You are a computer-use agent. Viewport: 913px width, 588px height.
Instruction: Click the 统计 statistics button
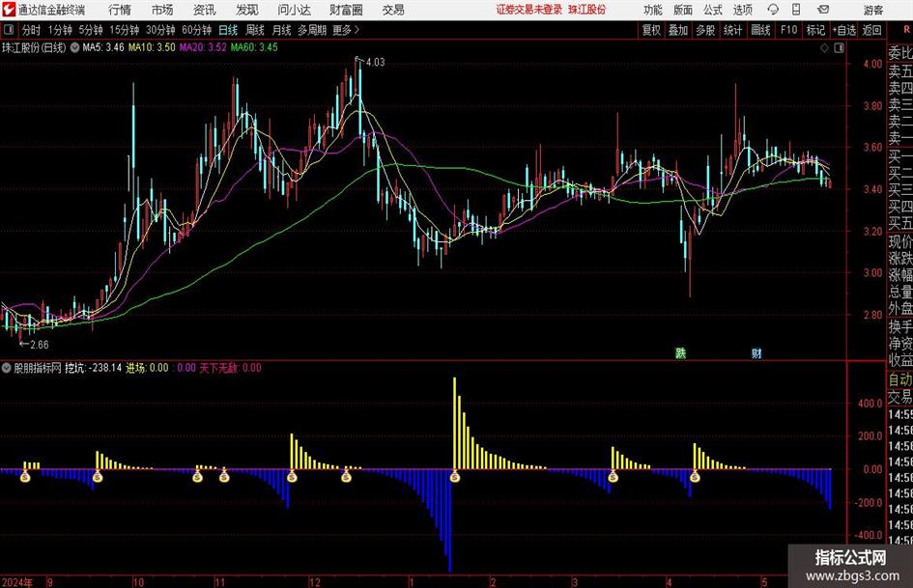point(732,30)
